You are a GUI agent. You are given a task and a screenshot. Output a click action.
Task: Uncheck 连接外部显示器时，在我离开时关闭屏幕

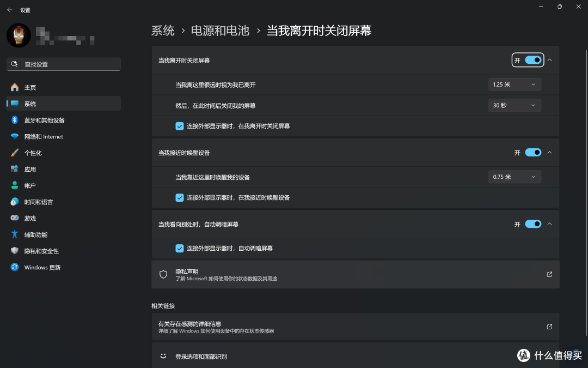click(180, 126)
